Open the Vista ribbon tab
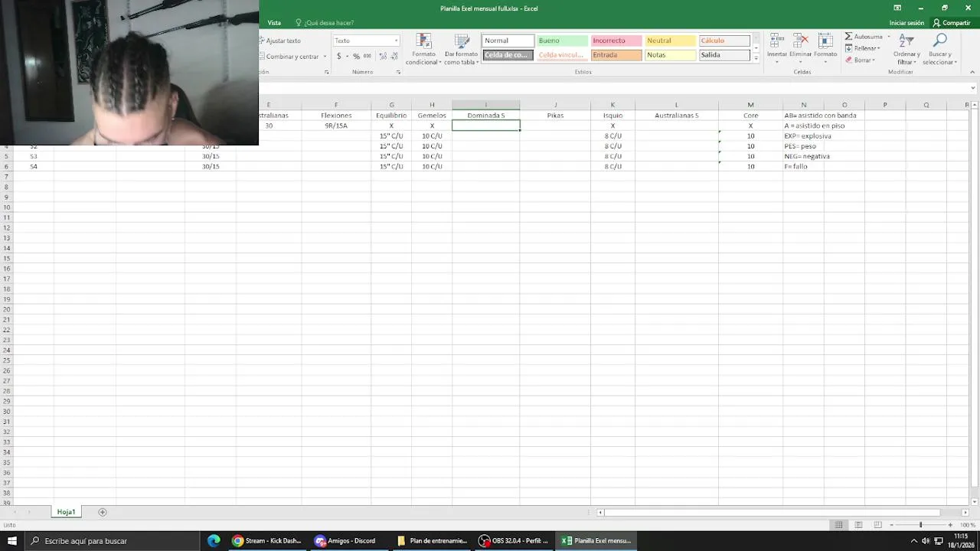The width and height of the screenshot is (980, 551). [274, 23]
